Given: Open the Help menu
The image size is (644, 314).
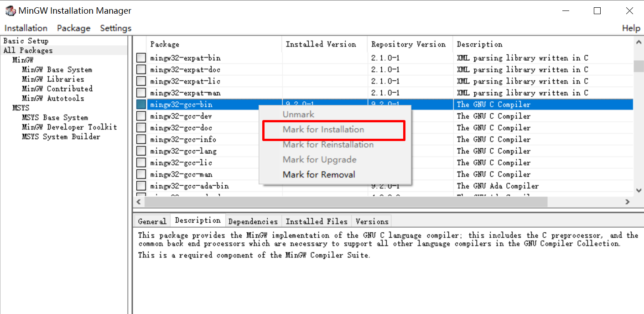Looking at the screenshot, I should coord(631,28).
